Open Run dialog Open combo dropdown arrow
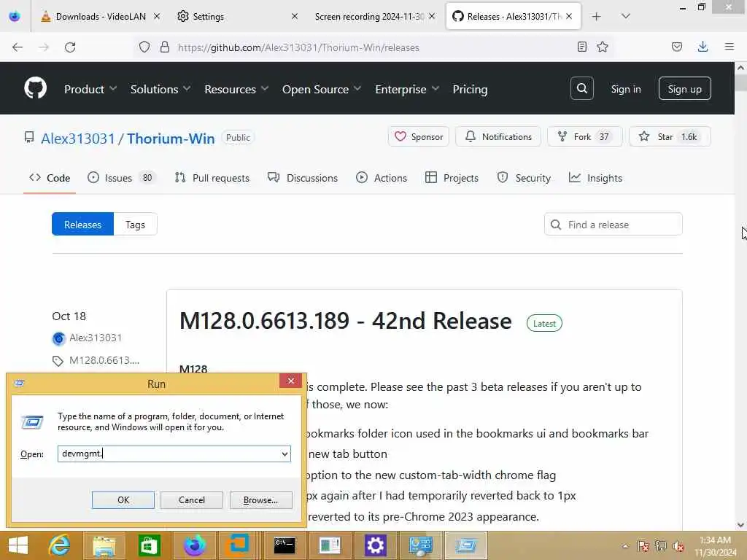 tap(285, 454)
